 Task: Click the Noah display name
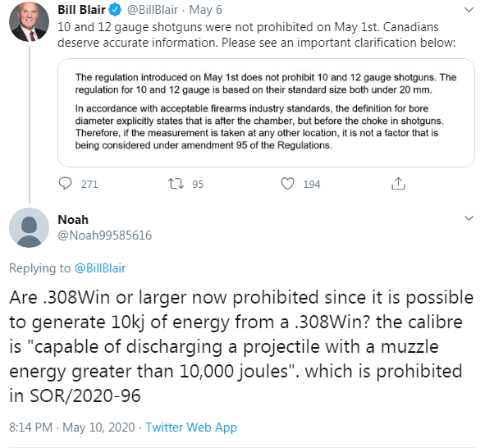point(73,220)
